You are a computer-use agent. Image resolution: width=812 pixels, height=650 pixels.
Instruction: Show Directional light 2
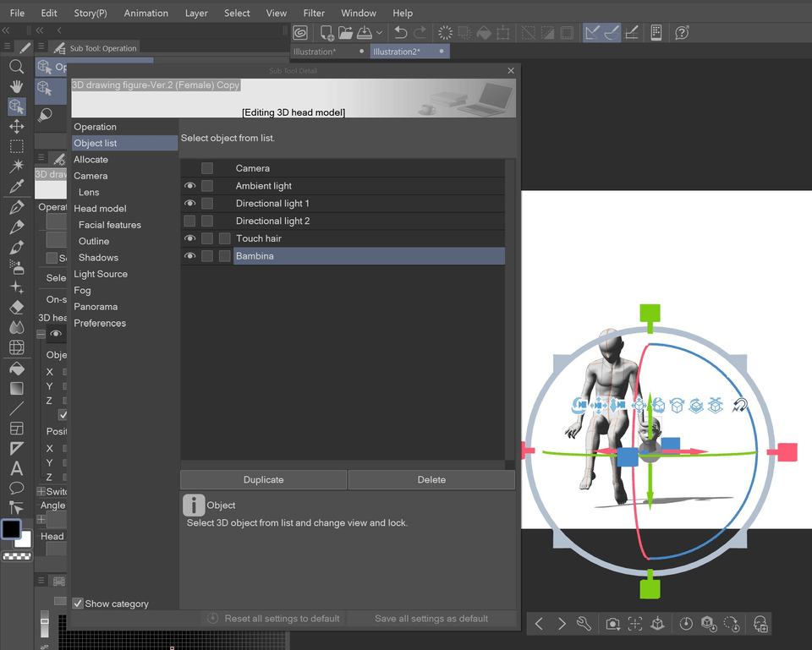point(190,221)
